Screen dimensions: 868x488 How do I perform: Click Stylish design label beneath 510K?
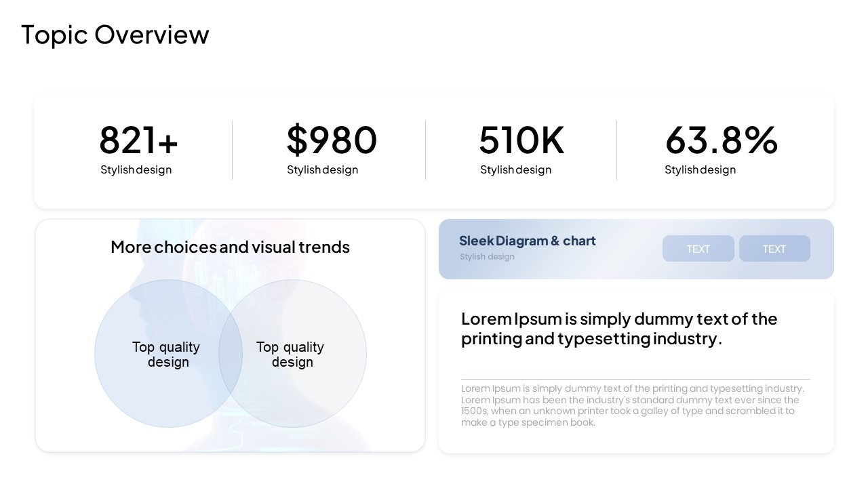point(515,169)
